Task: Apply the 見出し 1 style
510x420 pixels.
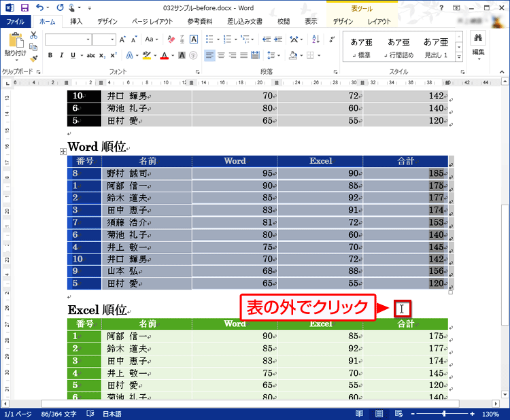Action: [x=436, y=48]
